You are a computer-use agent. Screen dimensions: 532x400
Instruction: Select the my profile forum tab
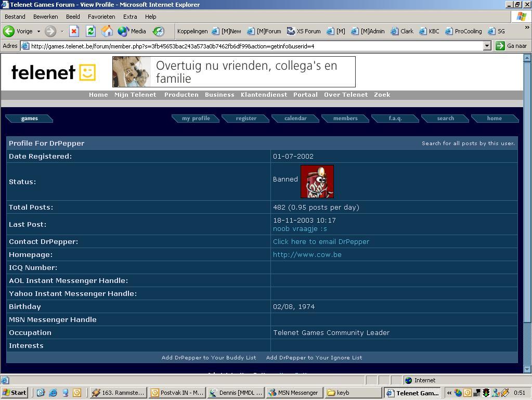pyautogui.click(x=196, y=119)
